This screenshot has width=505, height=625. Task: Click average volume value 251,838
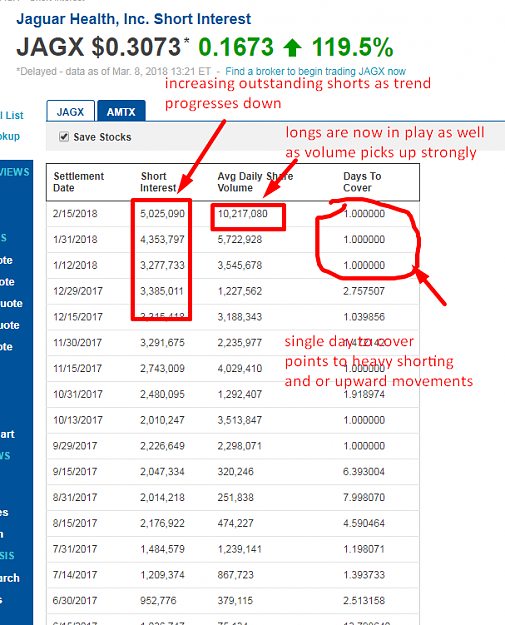[x=235, y=498]
